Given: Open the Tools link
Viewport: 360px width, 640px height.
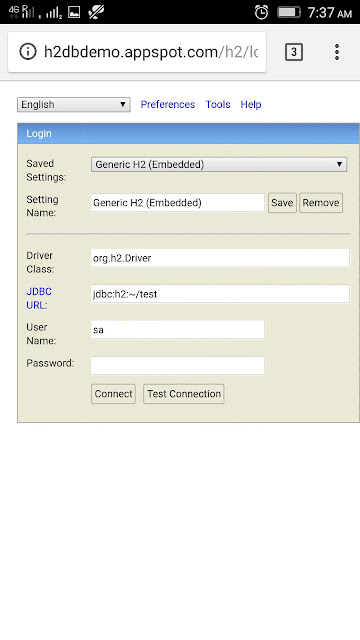Looking at the screenshot, I should pyautogui.click(x=218, y=104).
